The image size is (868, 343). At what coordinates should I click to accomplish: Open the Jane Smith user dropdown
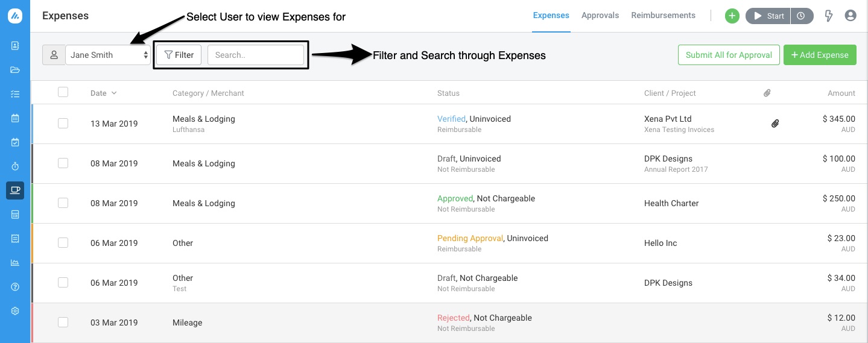coord(108,55)
